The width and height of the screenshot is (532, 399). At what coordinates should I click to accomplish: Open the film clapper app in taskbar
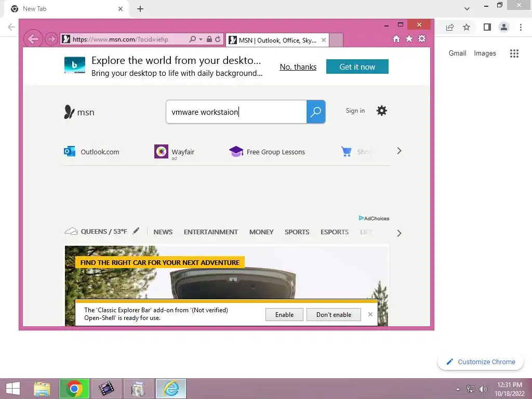click(x=106, y=389)
